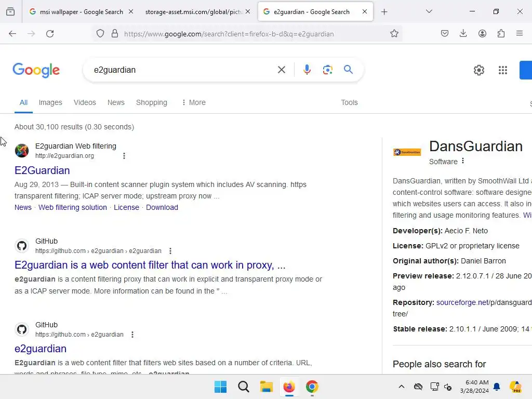
Task: Close the msi wallpaper tab
Action: click(x=131, y=11)
